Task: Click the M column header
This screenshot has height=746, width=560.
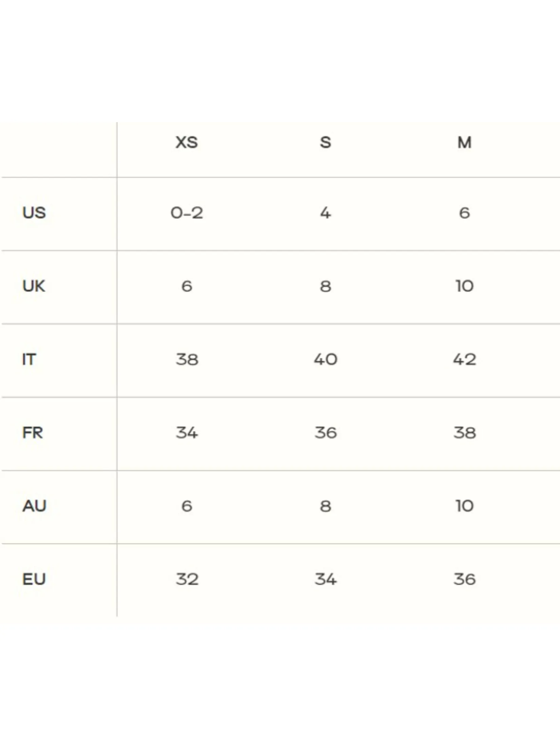Action: click(464, 142)
